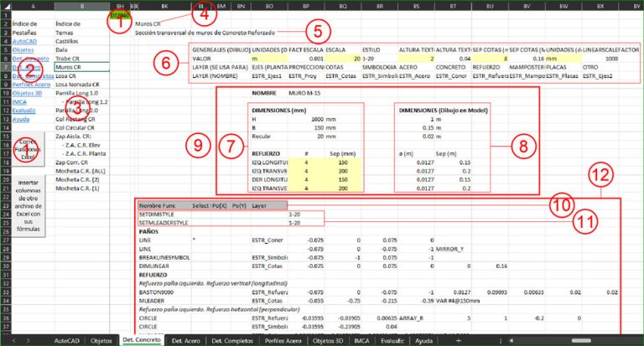
Task: Click the MURO M-15 name cell
Action: pyautogui.click(x=306, y=93)
